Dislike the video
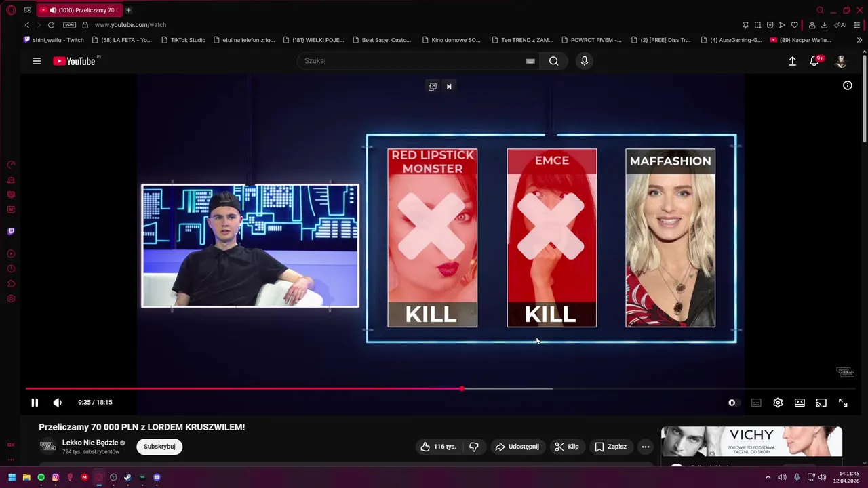The image size is (868, 488). tap(474, 447)
